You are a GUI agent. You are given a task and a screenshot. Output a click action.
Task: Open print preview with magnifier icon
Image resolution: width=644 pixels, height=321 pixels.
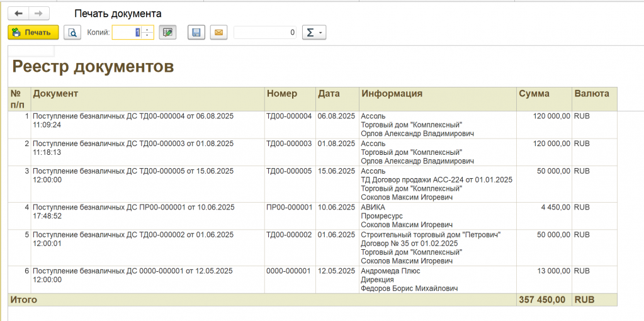(x=72, y=33)
